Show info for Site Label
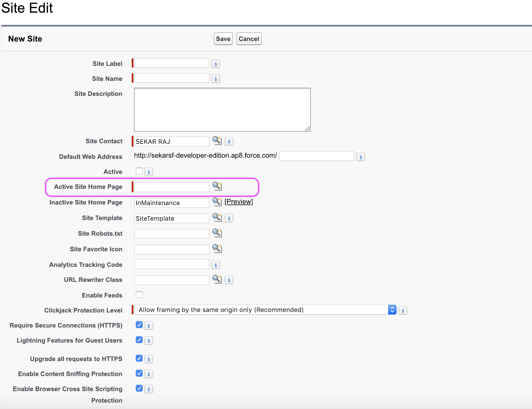 (x=216, y=64)
